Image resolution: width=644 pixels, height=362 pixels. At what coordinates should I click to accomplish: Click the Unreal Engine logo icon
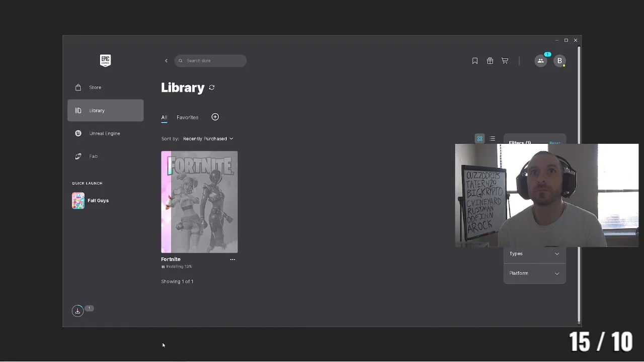coord(78,133)
